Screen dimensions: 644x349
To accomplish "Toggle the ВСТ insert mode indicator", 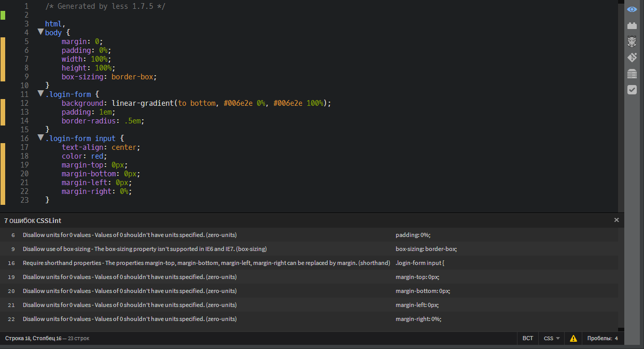I will pyautogui.click(x=527, y=339).
